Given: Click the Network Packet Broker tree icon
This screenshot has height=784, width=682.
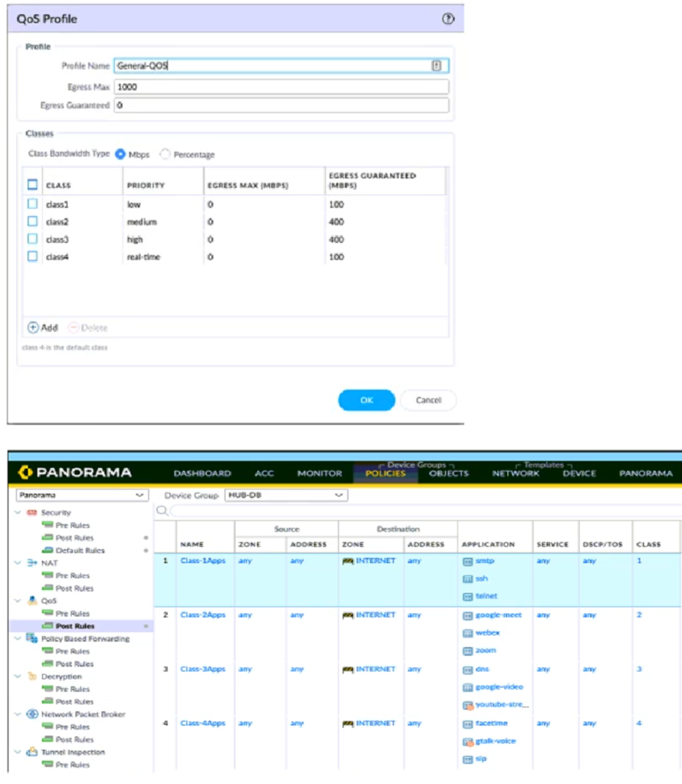Looking at the screenshot, I should coord(32,714).
